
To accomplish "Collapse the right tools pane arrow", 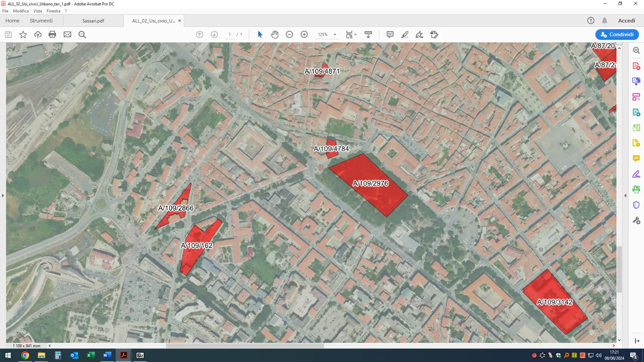I will tap(625, 195).
